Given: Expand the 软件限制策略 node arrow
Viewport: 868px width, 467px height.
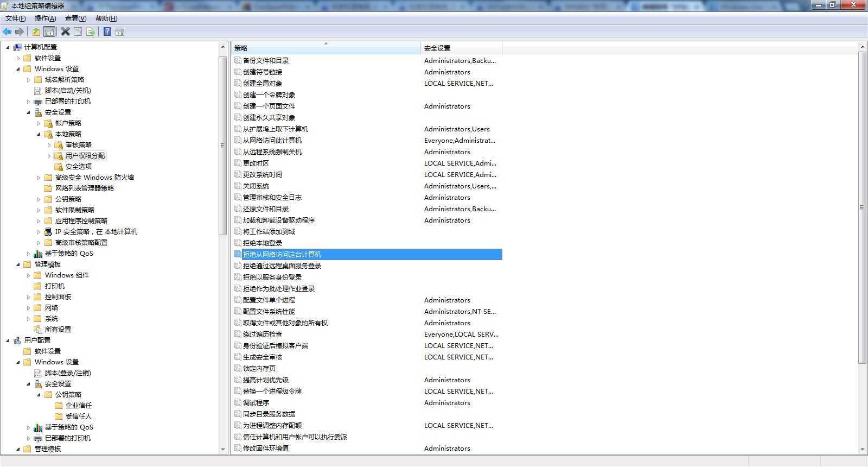Looking at the screenshot, I should point(39,210).
